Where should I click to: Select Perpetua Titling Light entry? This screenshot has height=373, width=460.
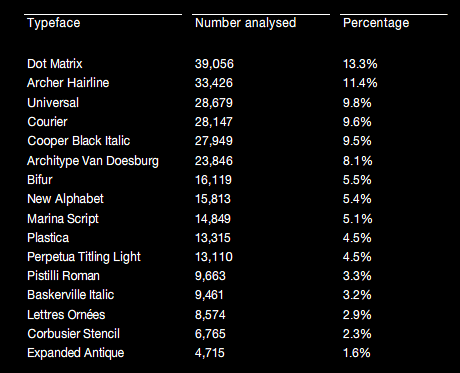click(84, 257)
